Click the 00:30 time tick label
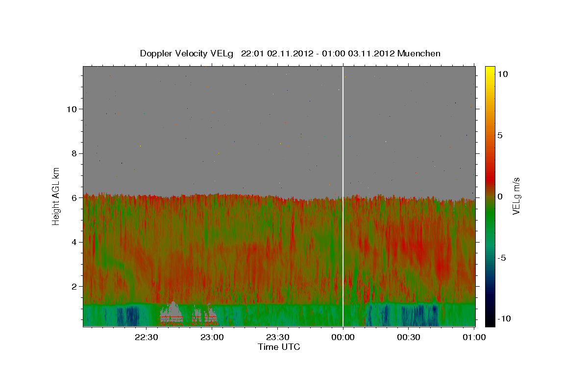588x392 pixels. [x=408, y=337]
